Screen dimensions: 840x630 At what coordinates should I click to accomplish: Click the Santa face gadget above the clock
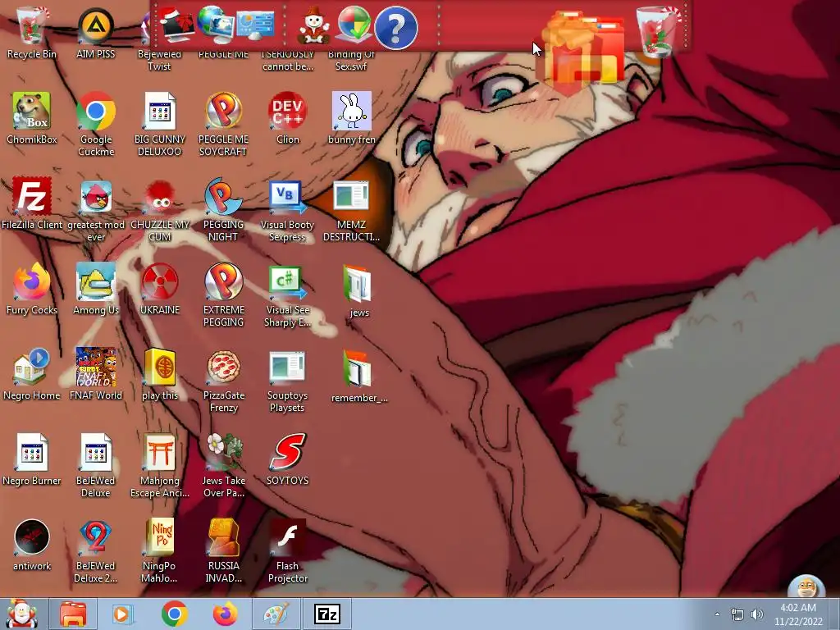(806, 586)
